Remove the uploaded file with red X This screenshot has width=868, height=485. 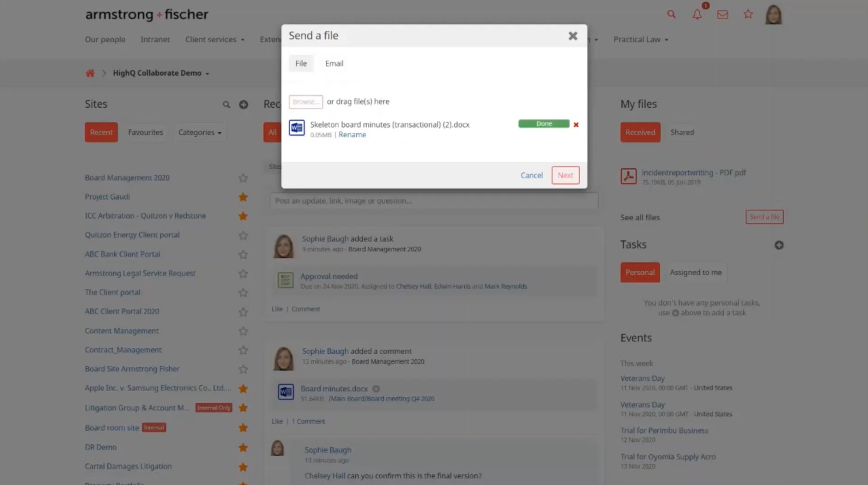[576, 124]
